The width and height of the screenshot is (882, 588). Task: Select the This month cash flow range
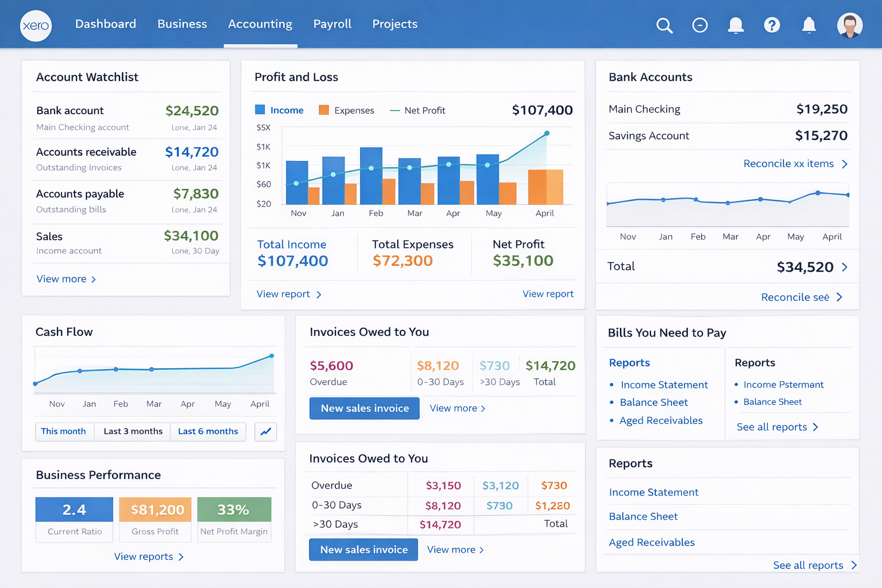click(x=63, y=432)
